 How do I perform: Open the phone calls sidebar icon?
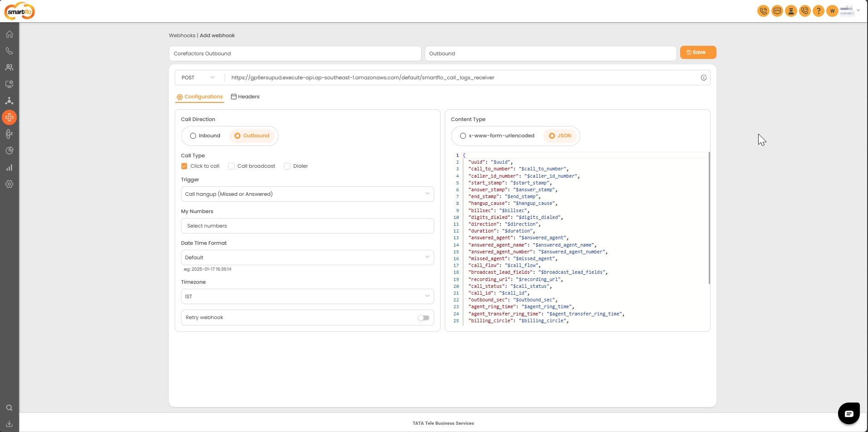[9, 51]
